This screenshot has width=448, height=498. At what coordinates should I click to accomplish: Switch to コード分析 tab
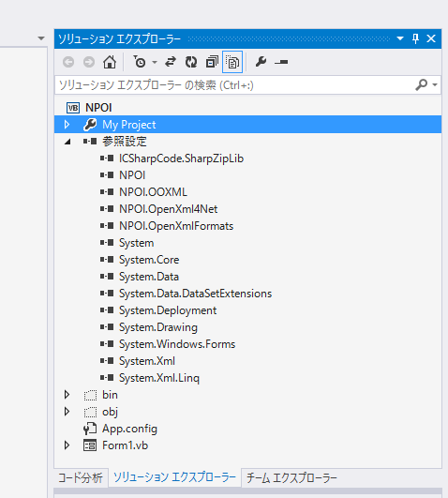[81, 477]
